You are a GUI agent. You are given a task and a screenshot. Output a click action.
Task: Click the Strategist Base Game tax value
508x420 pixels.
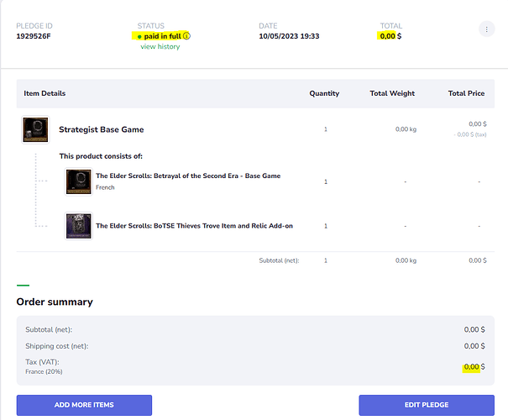tap(470, 134)
